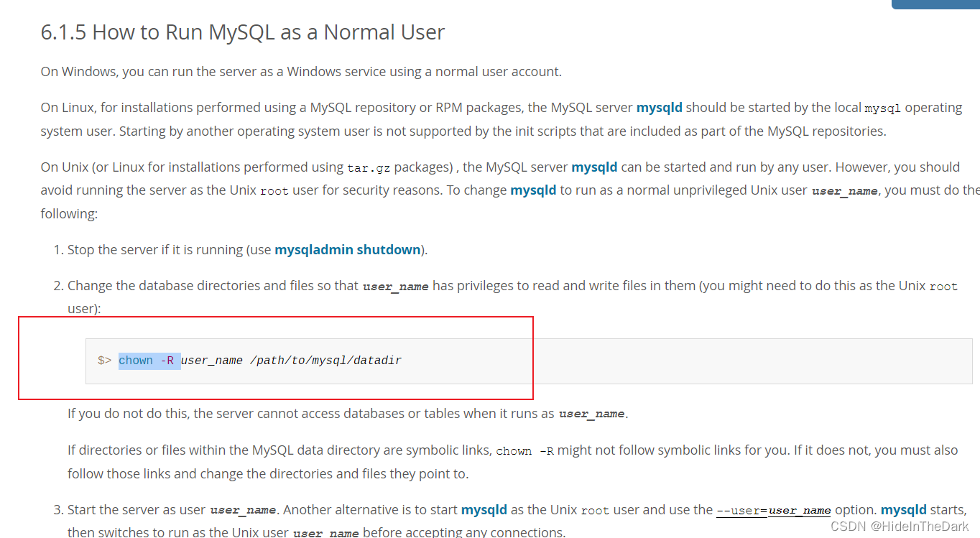Click "/path/to/mysql/datadir" in the code block
The image size is (980, 538).
325,361
